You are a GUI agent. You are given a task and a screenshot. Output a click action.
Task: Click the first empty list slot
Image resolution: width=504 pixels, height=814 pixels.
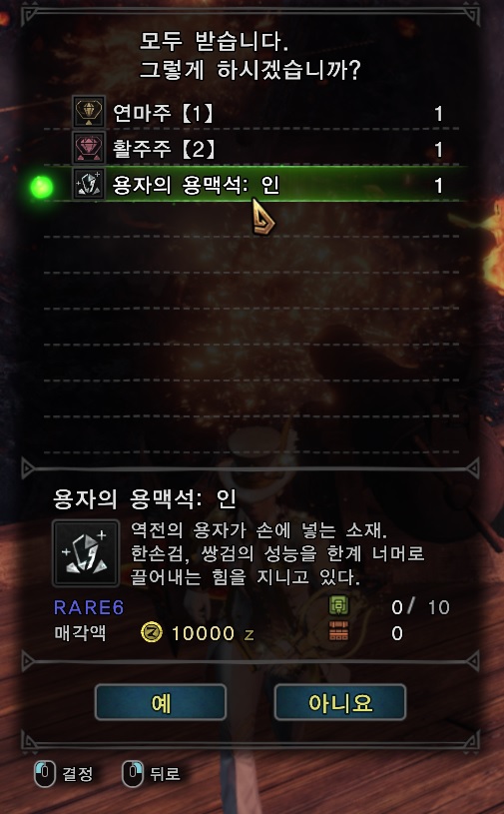(x=252, y=220)
